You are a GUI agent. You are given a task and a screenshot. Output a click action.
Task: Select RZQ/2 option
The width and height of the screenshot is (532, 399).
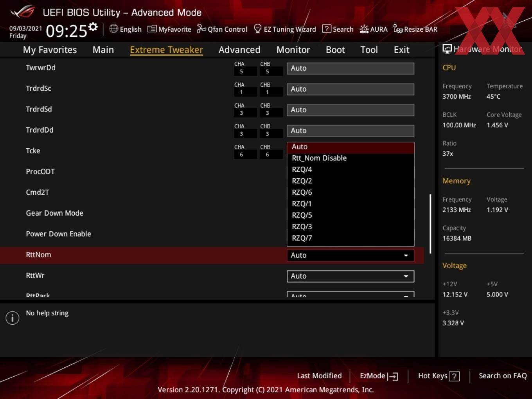coord(350,181)
